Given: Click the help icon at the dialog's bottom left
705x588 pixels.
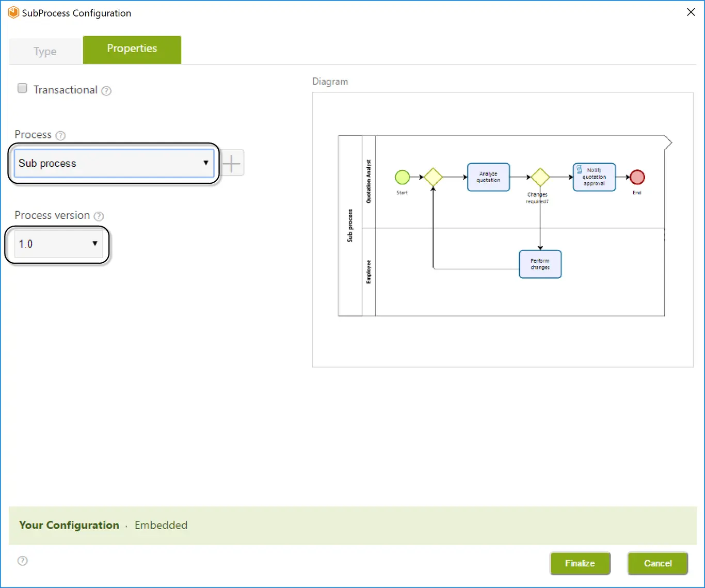Looking at the screenshot, I should [23, 561].
